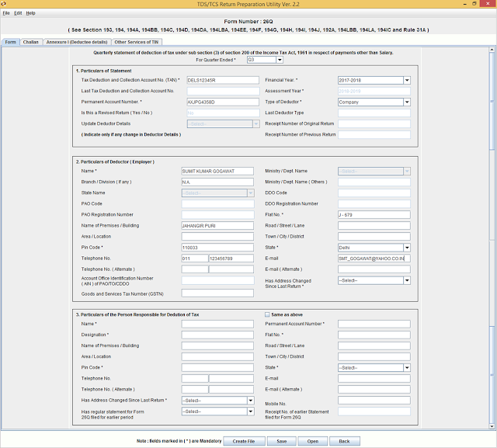Click deductor Name of Premises / Building field
Image resolution: width=497 pixels, height=448 pixels.
[x=217, y=226]
